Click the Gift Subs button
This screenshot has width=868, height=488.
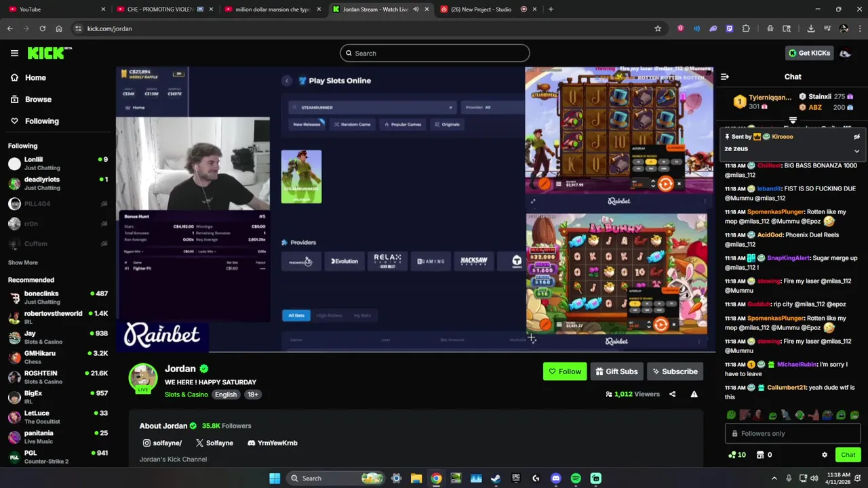pyautogui.click(x=616, y=371)
